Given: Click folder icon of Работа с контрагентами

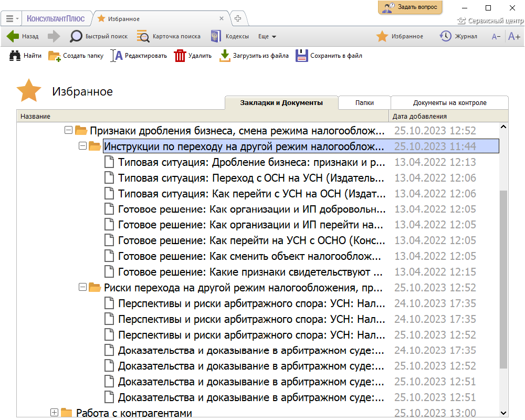Looking at the screenshot, I should (x=67, y=412).
